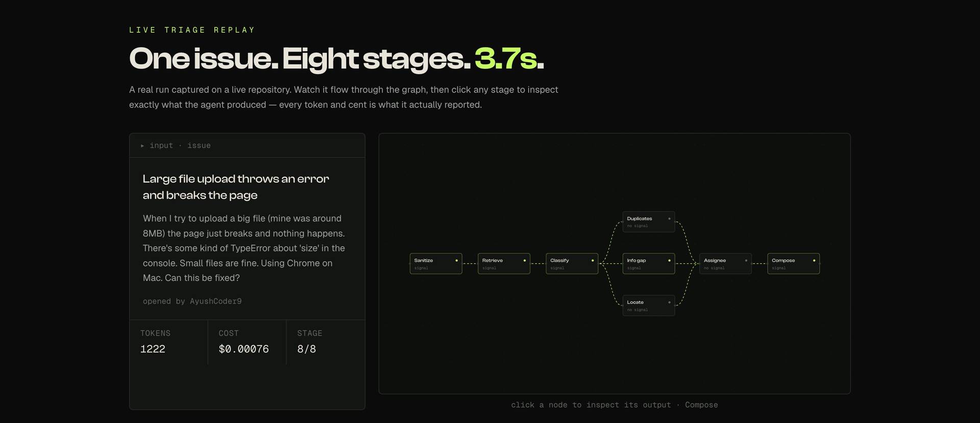Click the issue title about large file upload
Screen dimensions: 980x423
[236, 187]
